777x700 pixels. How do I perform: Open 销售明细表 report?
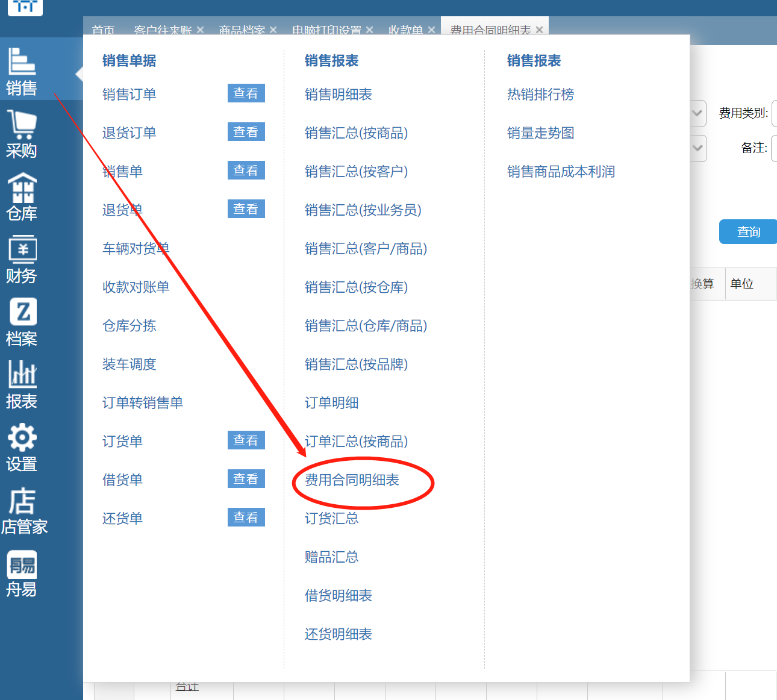tap(339, 95)
